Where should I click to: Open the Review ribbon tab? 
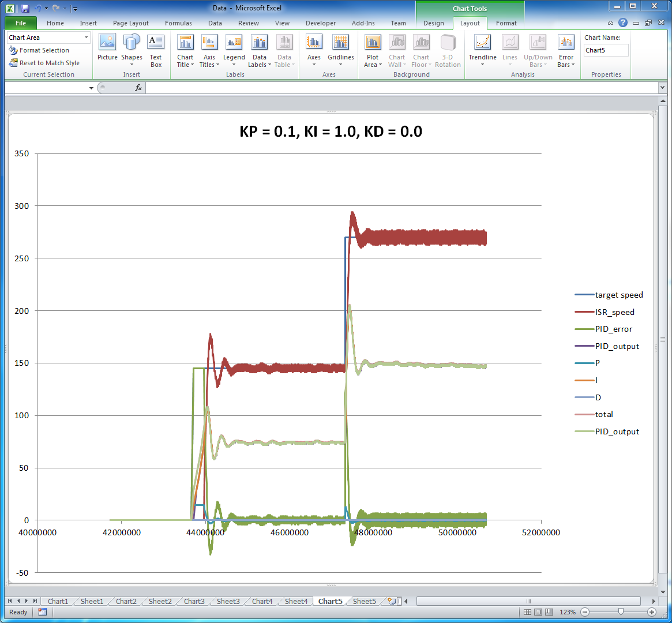coord(249,23)
